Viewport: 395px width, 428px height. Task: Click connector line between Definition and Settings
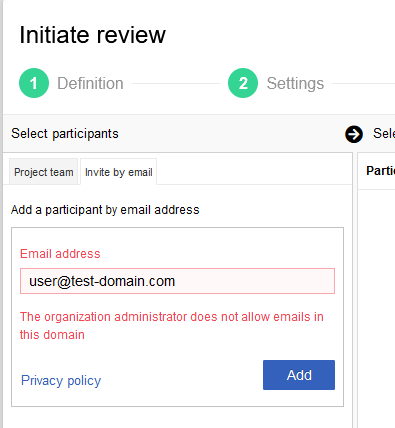(x=176, y=83)
